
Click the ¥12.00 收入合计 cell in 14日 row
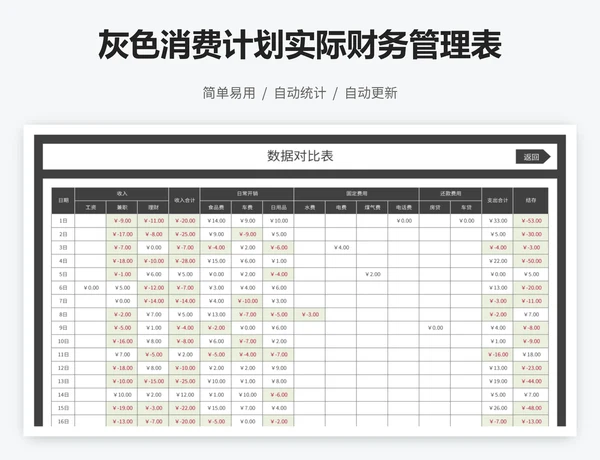pyautogui.click(x=184, y=395)
